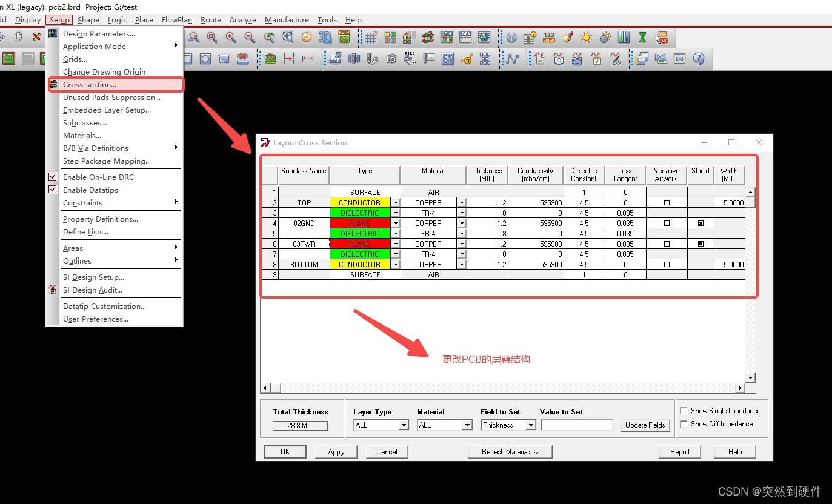The width and height of the screenshot is (832, 504).
Task: Click the highlight sun icon
Action: pyautogui.click(x=586, y=38)
